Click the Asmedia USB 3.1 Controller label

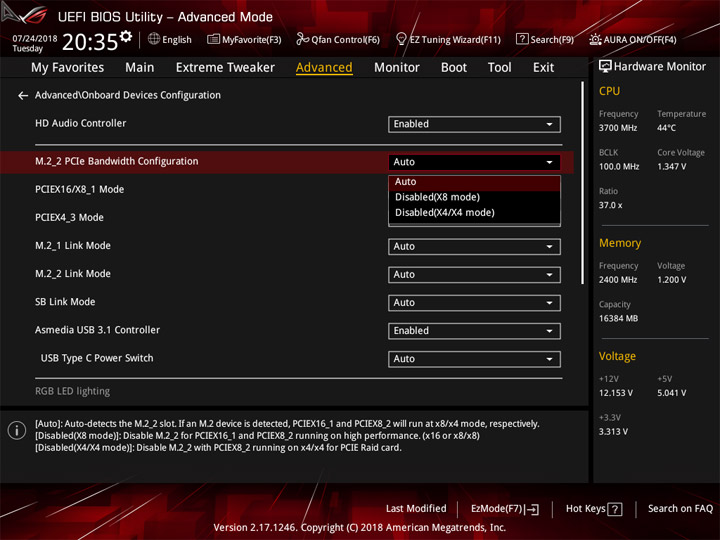97,330
